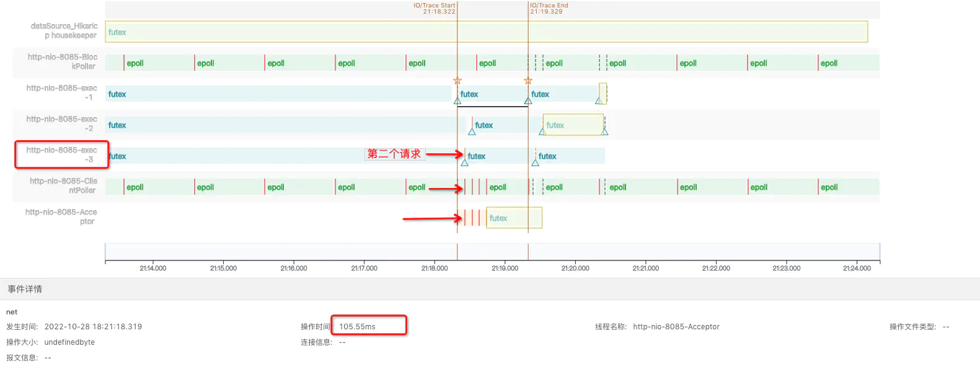Image resolution: width=980 pixels, height=382 pixels.
Task: Select the IO/Trace Start 21:18.322 label
Action: (435, 8)
